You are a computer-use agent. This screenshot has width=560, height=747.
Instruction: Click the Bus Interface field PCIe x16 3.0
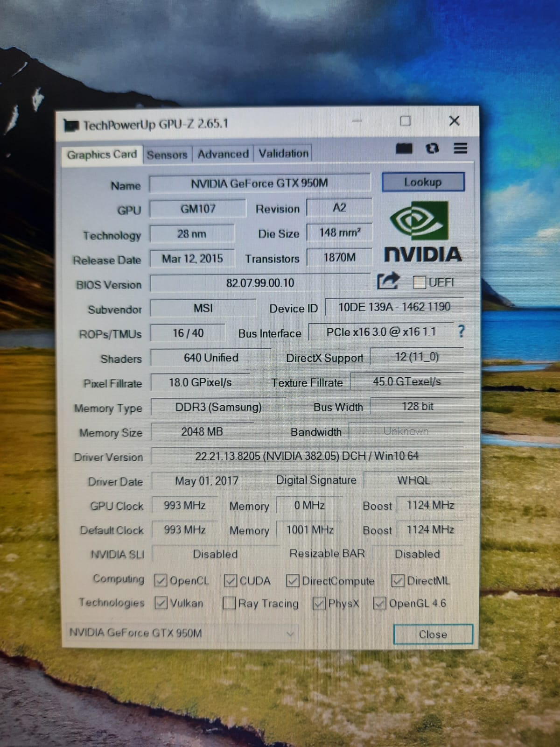pos(381,332)
